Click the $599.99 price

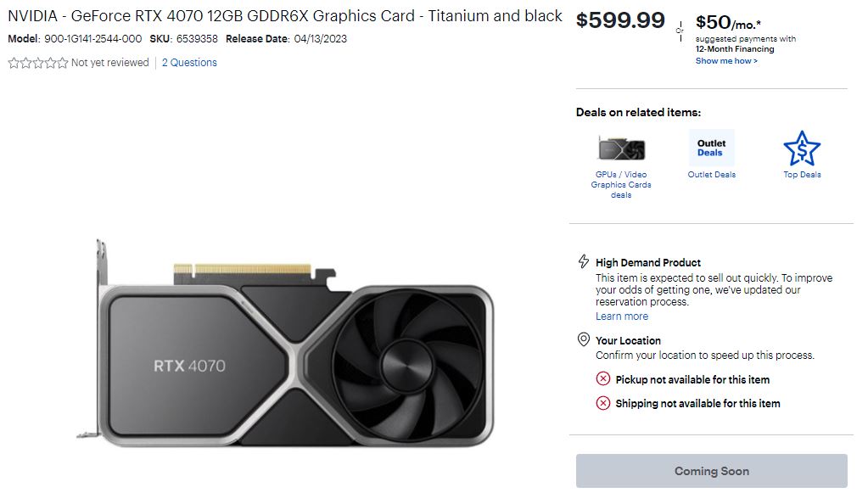(x=620, y=21)
